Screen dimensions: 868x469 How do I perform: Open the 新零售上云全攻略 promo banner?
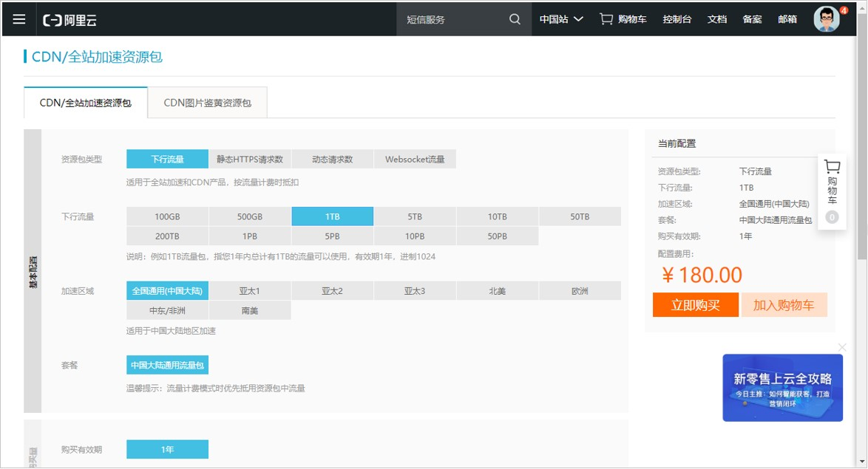coord(782,388)
